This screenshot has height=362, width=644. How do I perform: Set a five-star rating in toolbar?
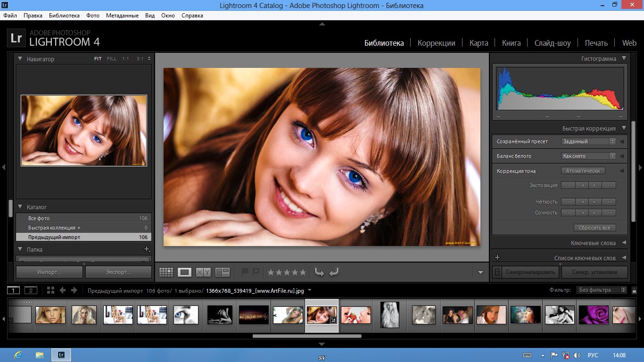(x=303, y=272)
